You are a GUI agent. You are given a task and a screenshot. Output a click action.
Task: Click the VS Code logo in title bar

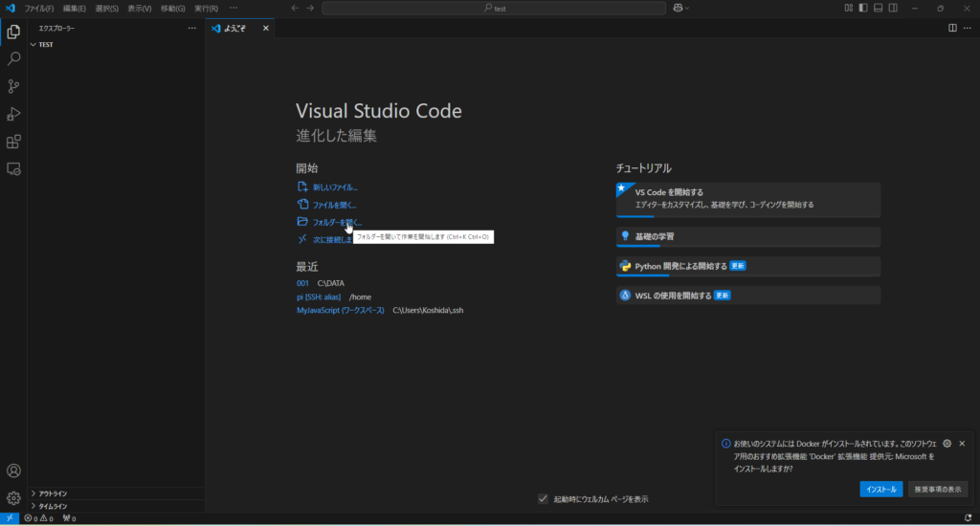pyautogui.click(x=10, y=8)
